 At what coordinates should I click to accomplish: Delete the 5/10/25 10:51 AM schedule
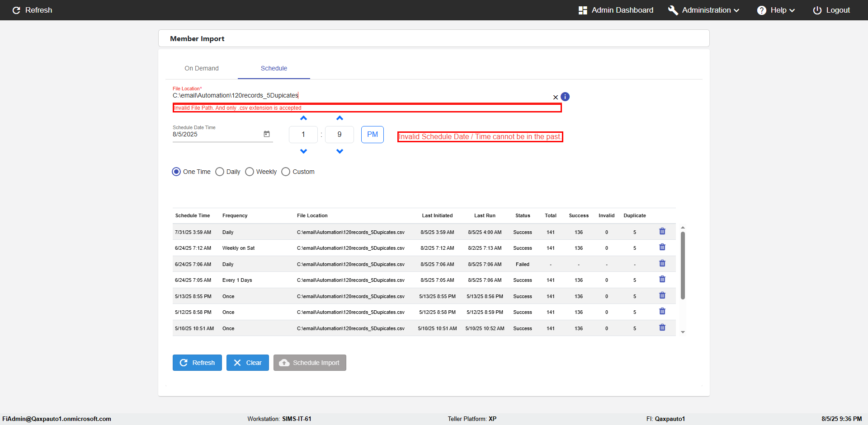(662, 328)
